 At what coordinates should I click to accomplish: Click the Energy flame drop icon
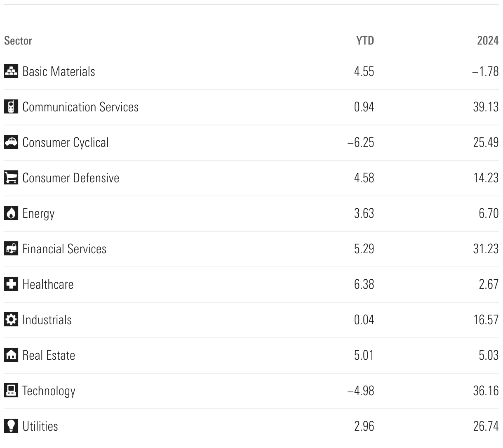11,213
